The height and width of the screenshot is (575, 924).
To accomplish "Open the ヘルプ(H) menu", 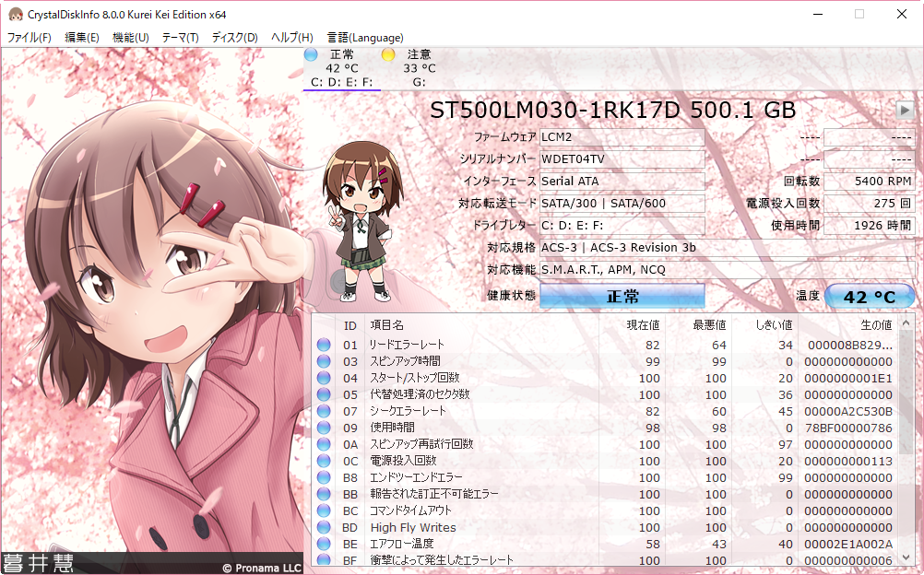I will pos(291,38).
